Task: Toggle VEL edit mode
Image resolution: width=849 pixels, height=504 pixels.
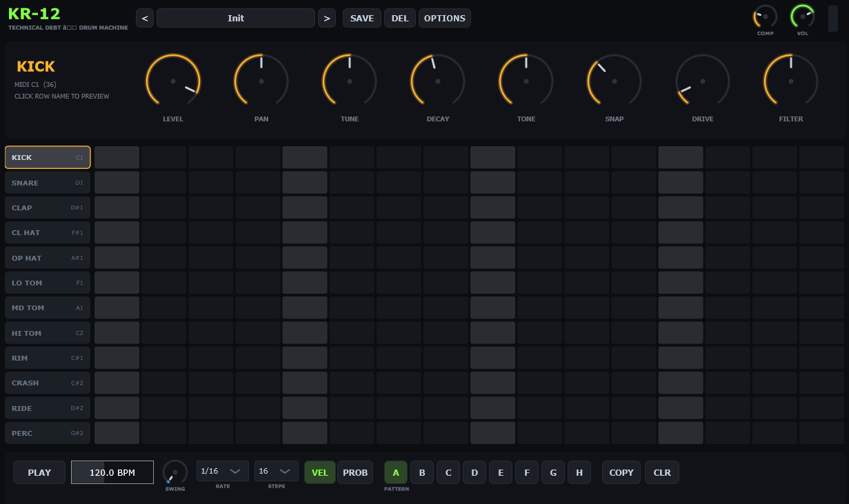Action: (320, 472)
